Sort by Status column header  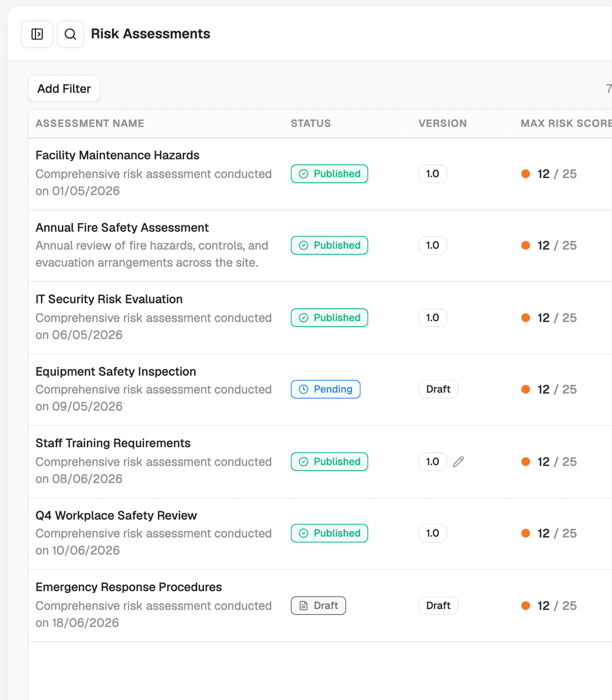click(x=311, y=123)
